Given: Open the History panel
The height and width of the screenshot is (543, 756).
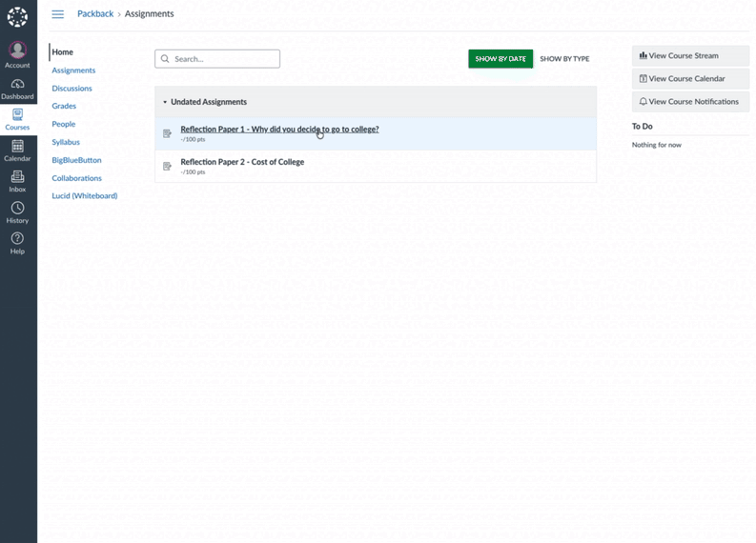Looking at the screenshot, I should [x=17, y=212].
